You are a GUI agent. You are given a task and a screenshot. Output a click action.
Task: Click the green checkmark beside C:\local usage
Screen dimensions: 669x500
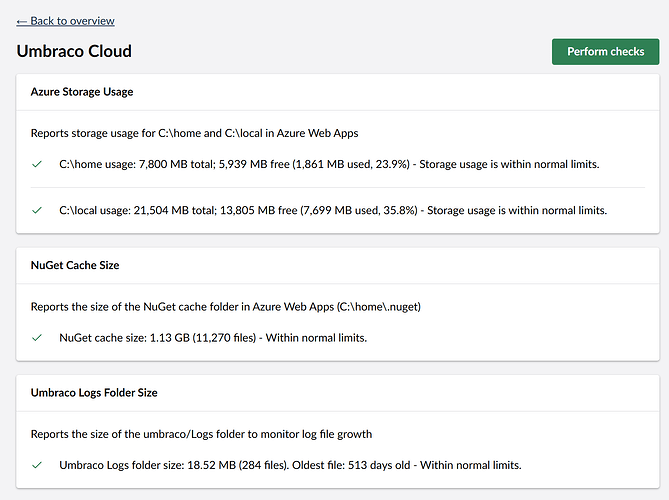tap(37, 210)
